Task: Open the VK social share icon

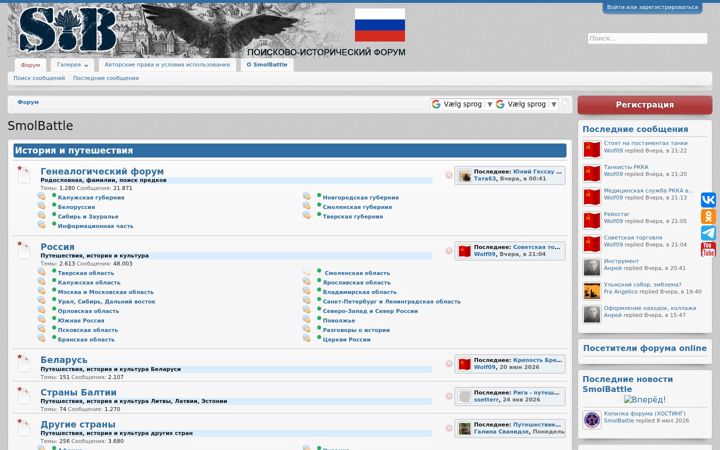Action: click(x=708, y=200)
